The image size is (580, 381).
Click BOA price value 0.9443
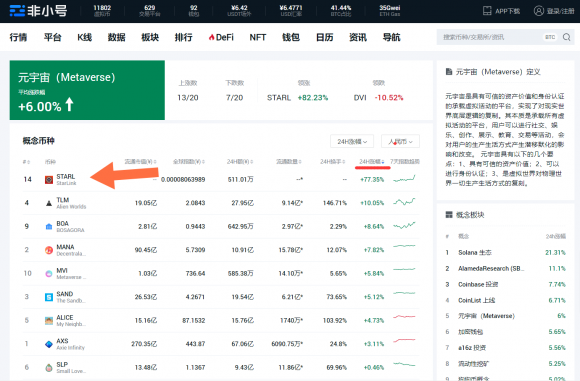195,226
